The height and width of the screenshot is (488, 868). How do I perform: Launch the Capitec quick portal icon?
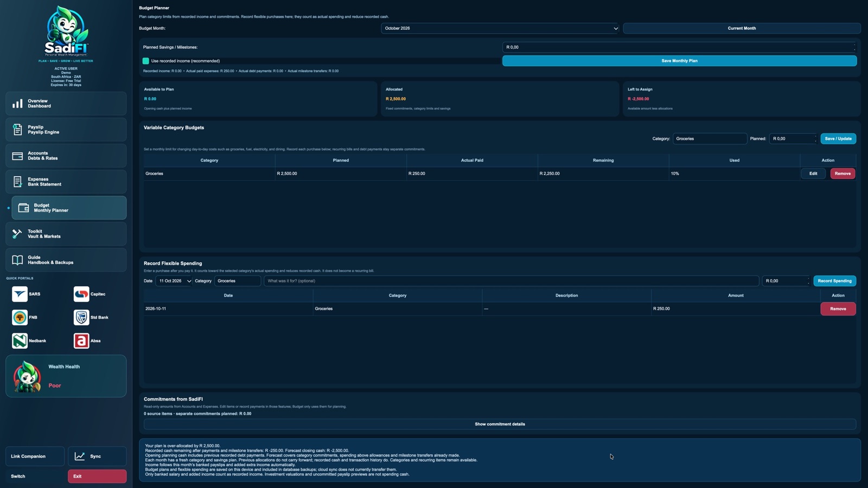click(x=81, y=294)
